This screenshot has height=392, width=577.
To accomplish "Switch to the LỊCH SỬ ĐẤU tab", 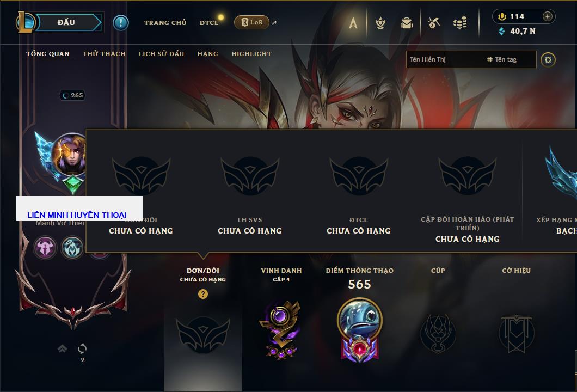I will pyautogui.click(x=161, y=54).
